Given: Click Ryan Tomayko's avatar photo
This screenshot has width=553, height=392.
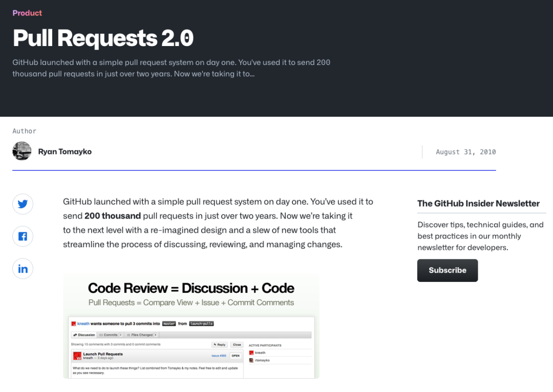Looking at the screenshot, I should (22, 151).
